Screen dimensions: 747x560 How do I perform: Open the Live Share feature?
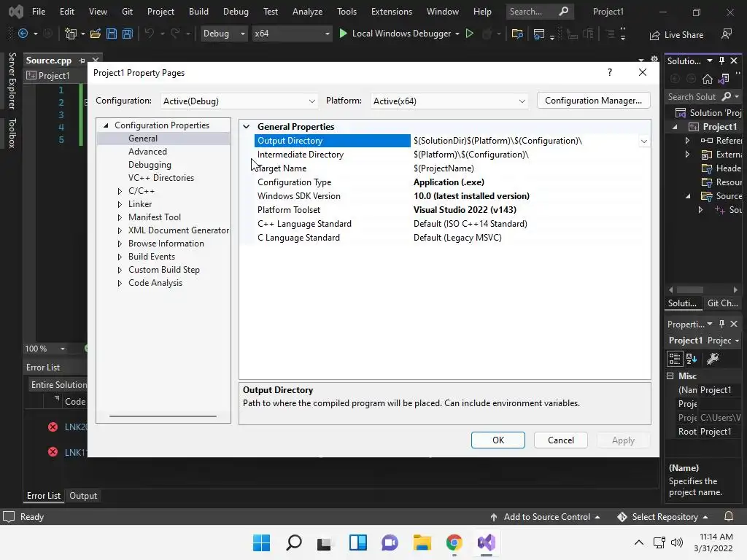point(676,35)
